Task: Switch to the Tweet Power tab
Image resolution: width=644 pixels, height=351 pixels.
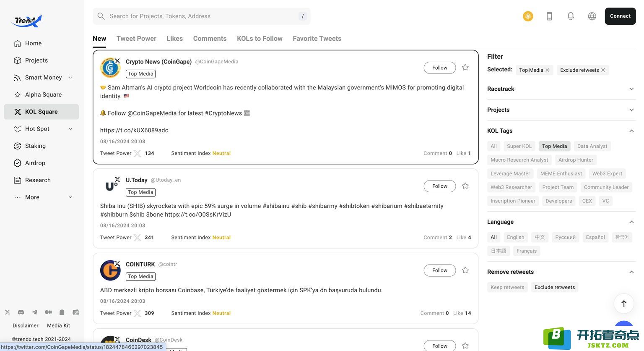Action: tap(136, 39)
